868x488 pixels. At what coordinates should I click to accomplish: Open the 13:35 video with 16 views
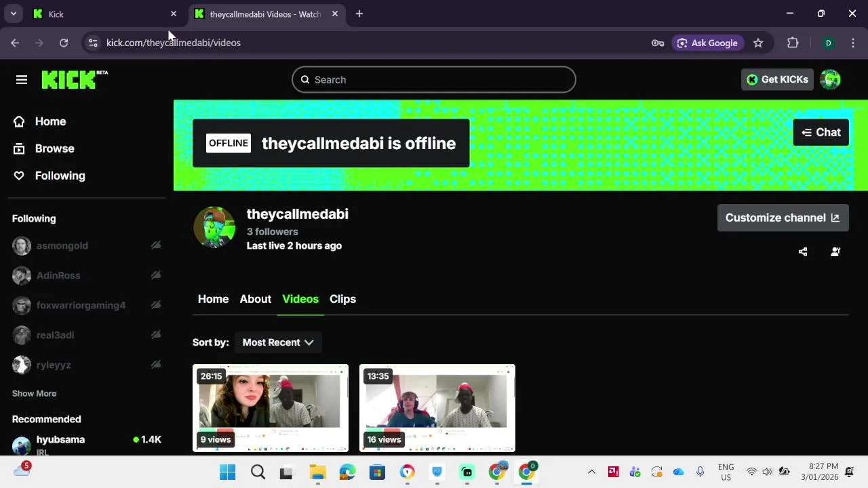coord(437,408)
